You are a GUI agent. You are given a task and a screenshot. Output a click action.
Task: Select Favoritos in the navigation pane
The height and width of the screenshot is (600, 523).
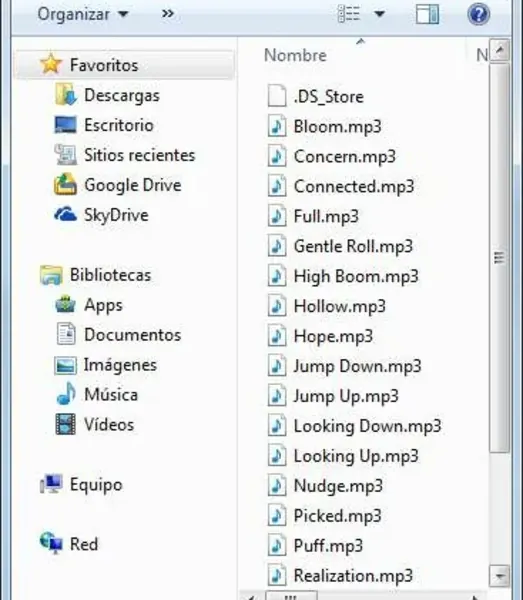pos(124,65)
